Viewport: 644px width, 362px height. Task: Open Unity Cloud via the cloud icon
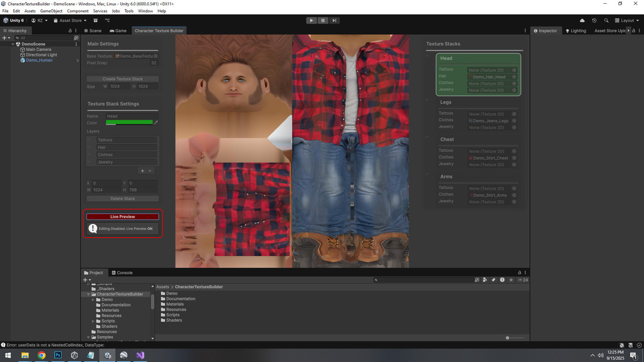click(x=582, y=20)
